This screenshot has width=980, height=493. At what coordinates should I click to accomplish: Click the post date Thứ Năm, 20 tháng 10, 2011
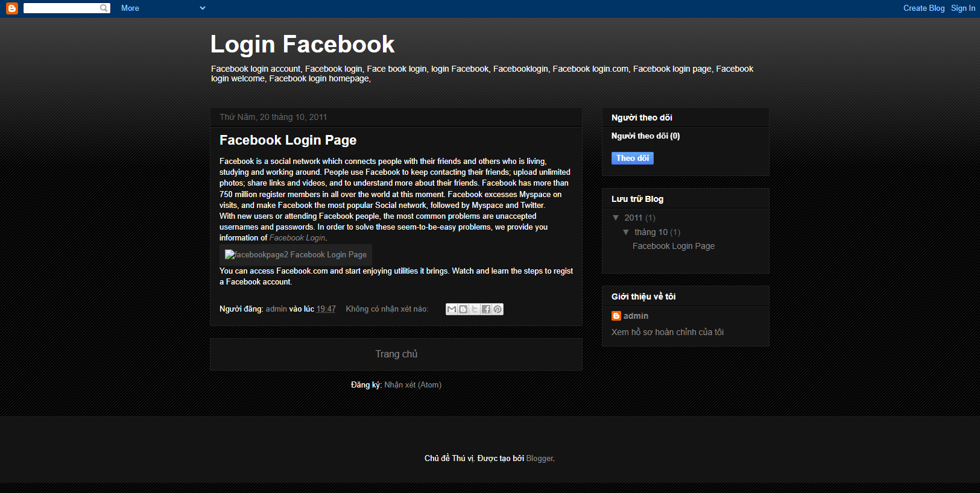pos(273,117)
